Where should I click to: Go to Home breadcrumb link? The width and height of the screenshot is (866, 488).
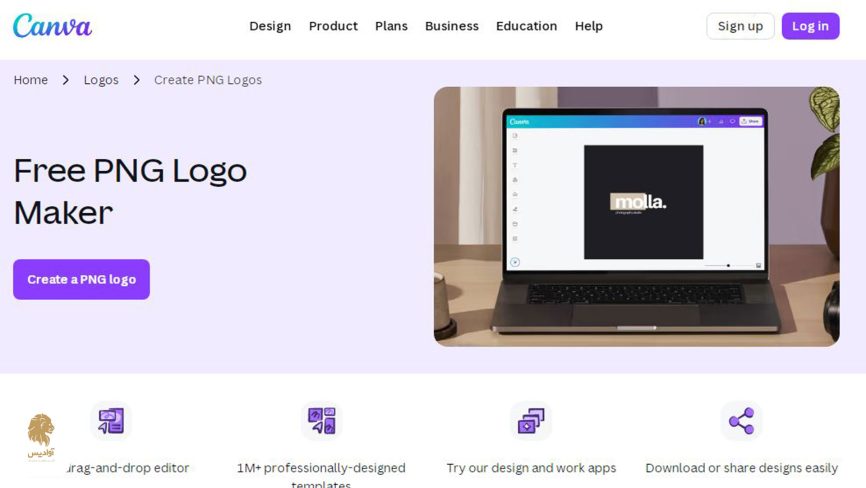pyautogui.click(x=30, y=80)
